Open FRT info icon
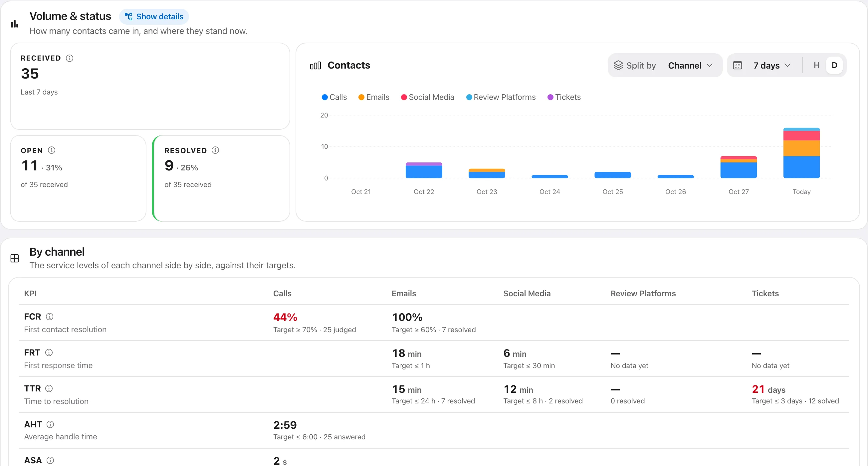The height and width of the screenshot is (466, 868). click(x=49, y=352)
